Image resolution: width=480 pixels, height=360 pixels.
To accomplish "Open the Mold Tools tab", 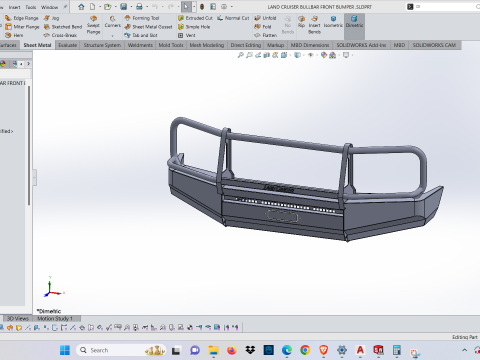I will point(171,45).
